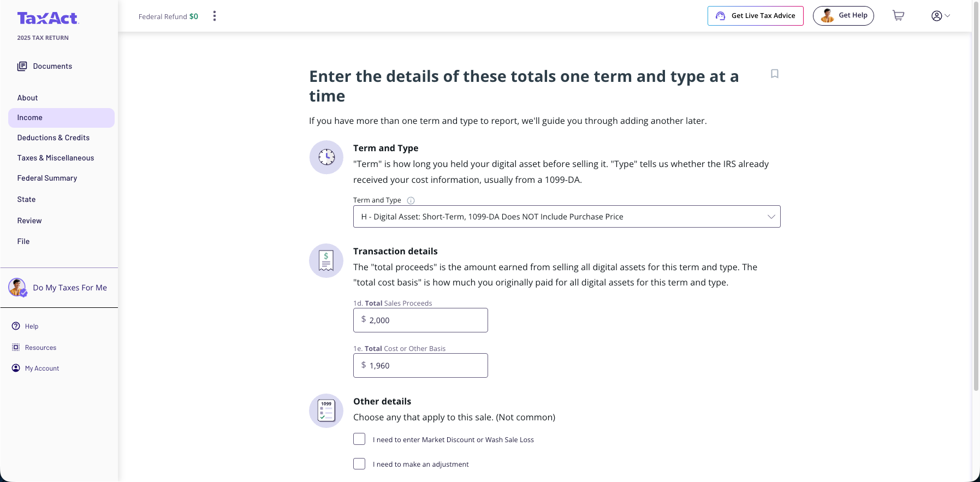Click the Resources icon in sidebar

16,347
